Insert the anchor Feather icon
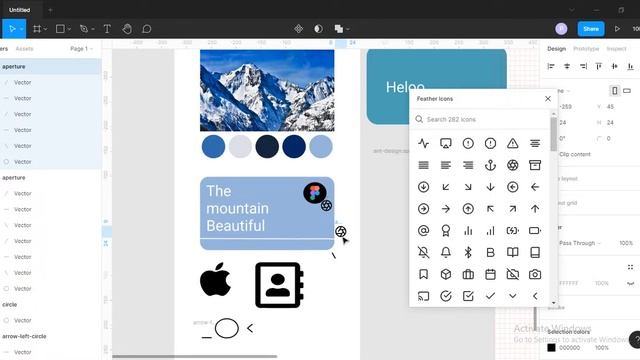The height and width of the screenshot is (360, 640). coord(490,165)
